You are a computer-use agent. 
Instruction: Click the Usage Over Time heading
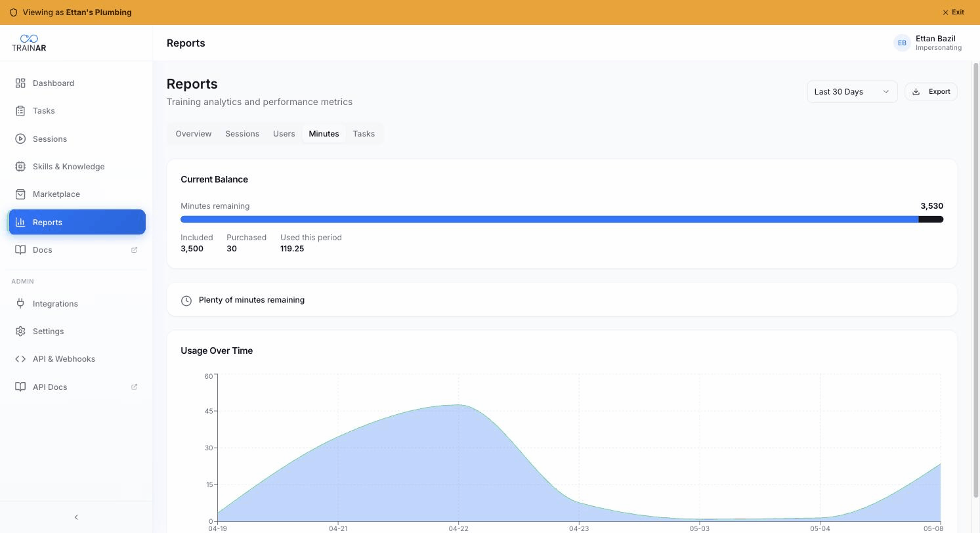pos(217,351)
